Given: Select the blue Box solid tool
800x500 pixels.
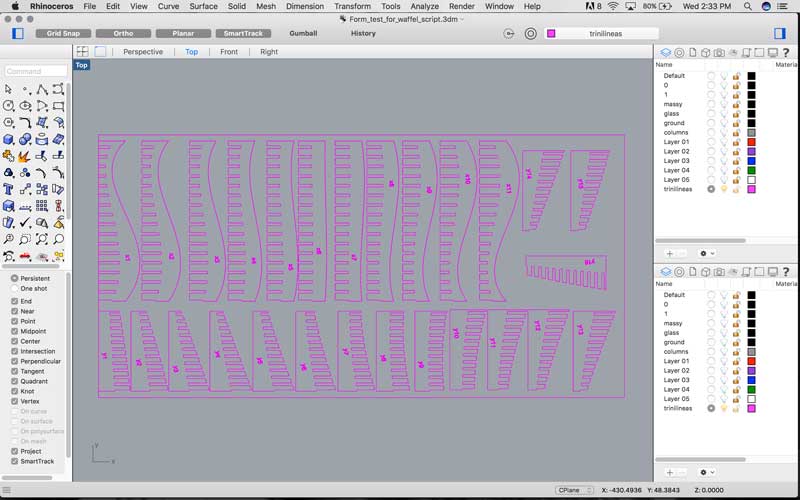Looking at the screenshot, I should pyautogui.click(x=8, y=139).
